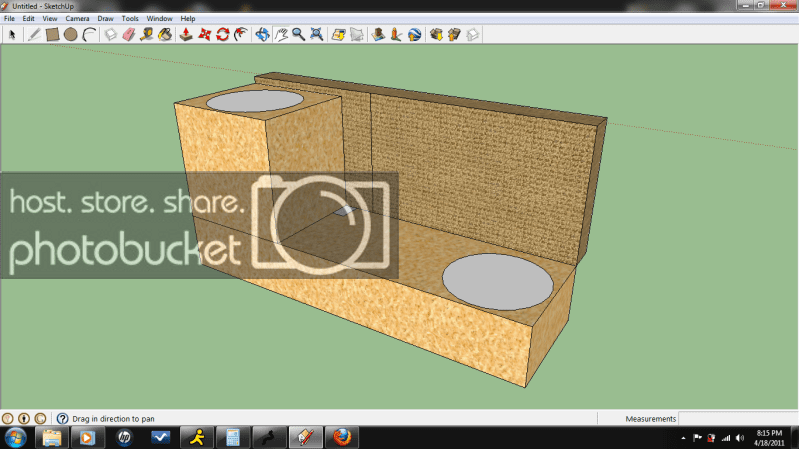Screen dimensions: 799x449
Task: Click the Instructor help question-mark icon
Action: (x=62, y=418)
